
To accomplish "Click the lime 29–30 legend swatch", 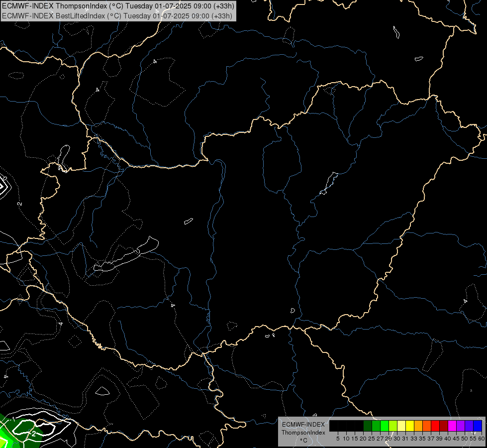I will 393,426.
